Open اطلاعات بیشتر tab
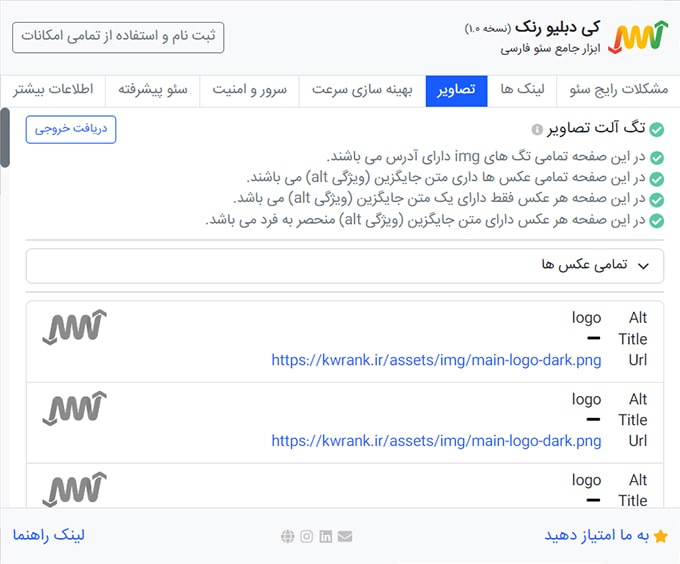The height and width of the screenshot is (564, 680). pyautogui.click(x=53, y=90)
